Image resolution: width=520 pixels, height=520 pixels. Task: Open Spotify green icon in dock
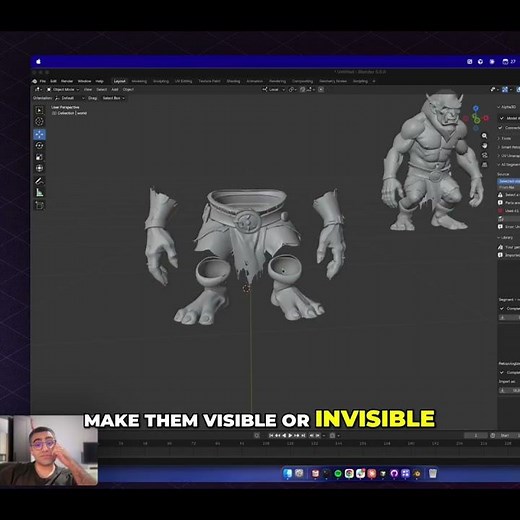[338, 473]
